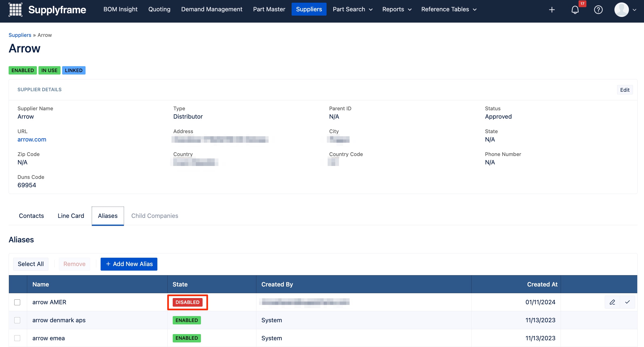Go to Demand Management

212,9
